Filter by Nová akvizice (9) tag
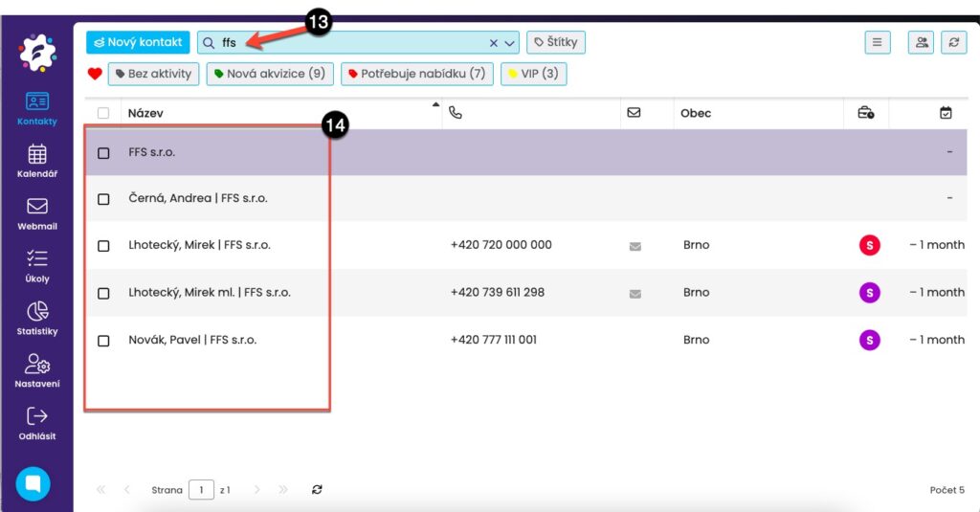The image size is (980, 512). [270, 74]
